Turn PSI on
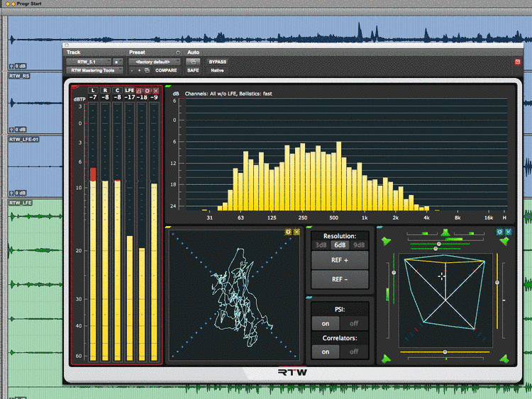 [x=325, y=322]
